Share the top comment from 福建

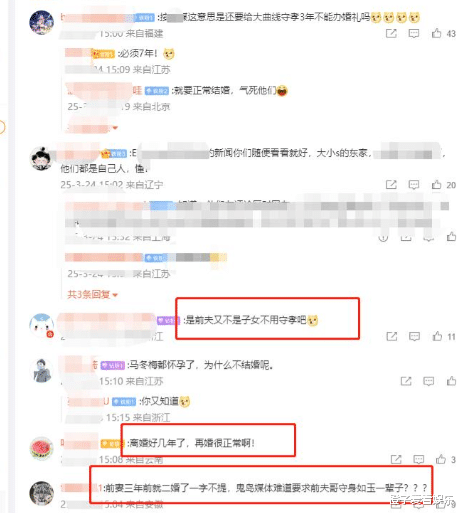point(391,33)
